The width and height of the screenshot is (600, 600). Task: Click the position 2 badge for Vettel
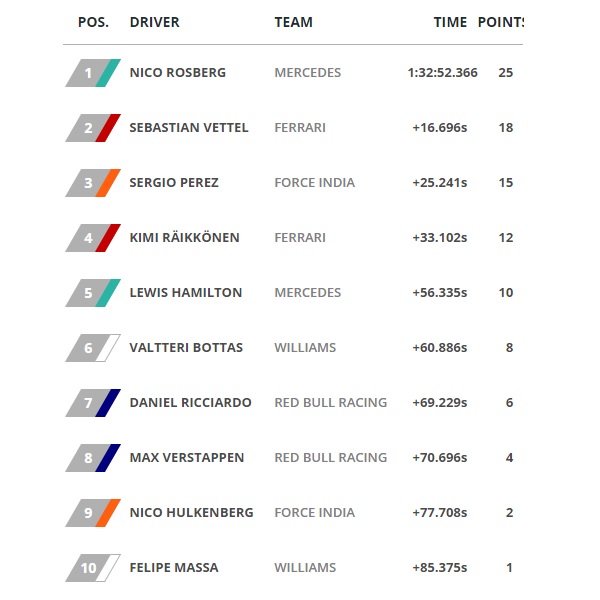(93, 128)
